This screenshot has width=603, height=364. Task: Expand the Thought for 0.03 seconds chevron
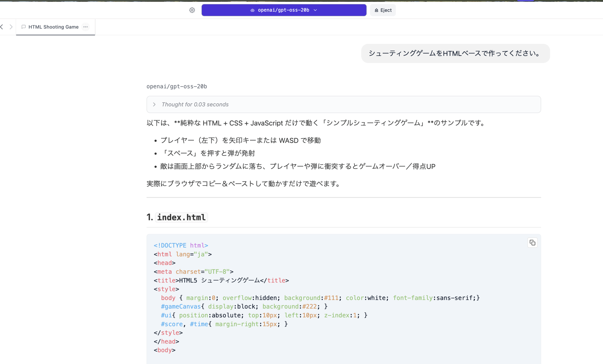click(x=154, y=105)
